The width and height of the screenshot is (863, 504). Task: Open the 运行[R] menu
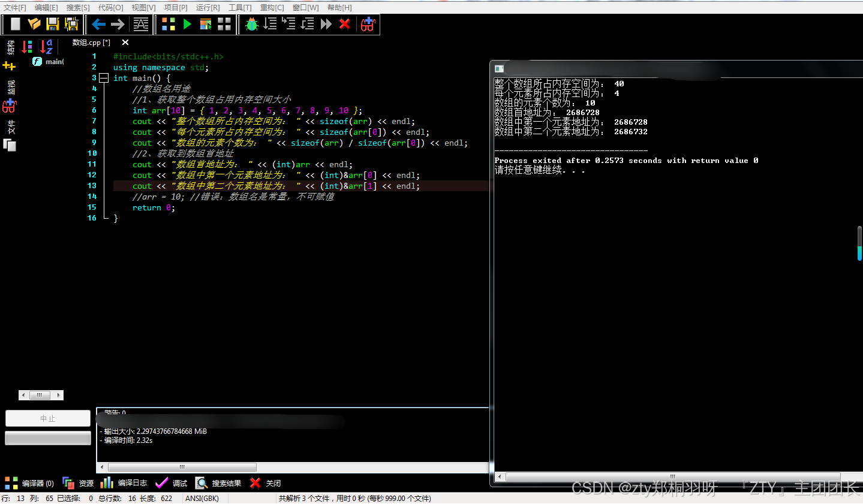[208, 7]
